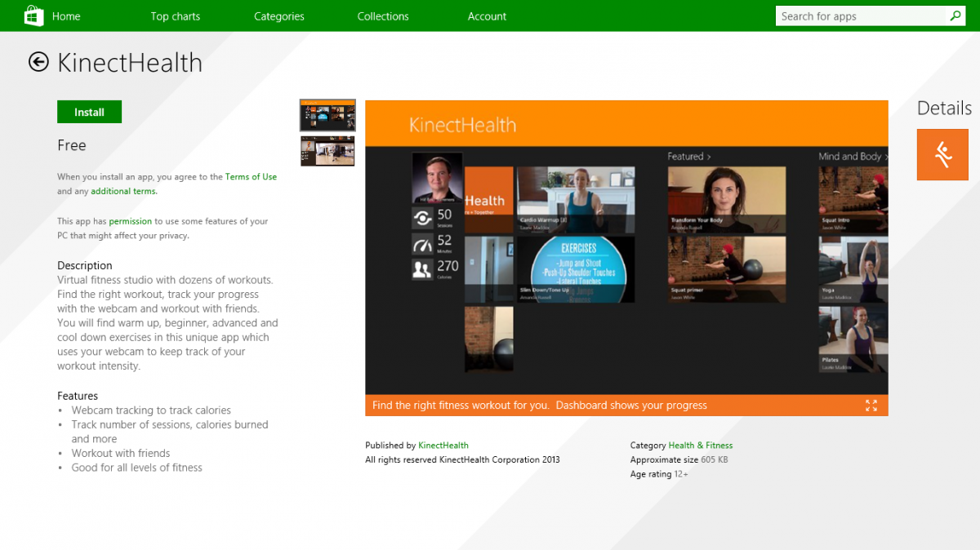980x550 pixels.
Task: Click the Description heading
Action: tap(85, 265)
